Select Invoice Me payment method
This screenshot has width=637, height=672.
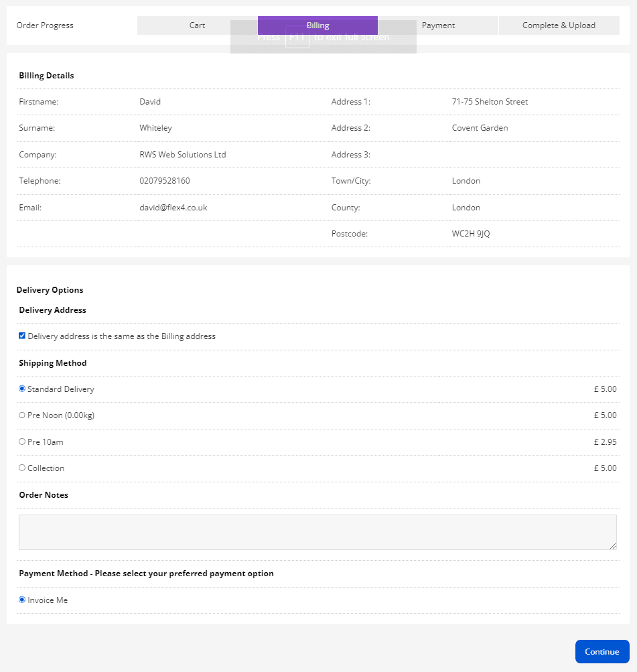(22, 600)
